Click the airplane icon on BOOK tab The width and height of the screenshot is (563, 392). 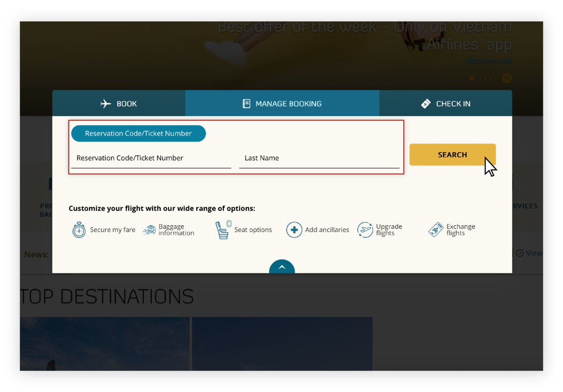105,103
